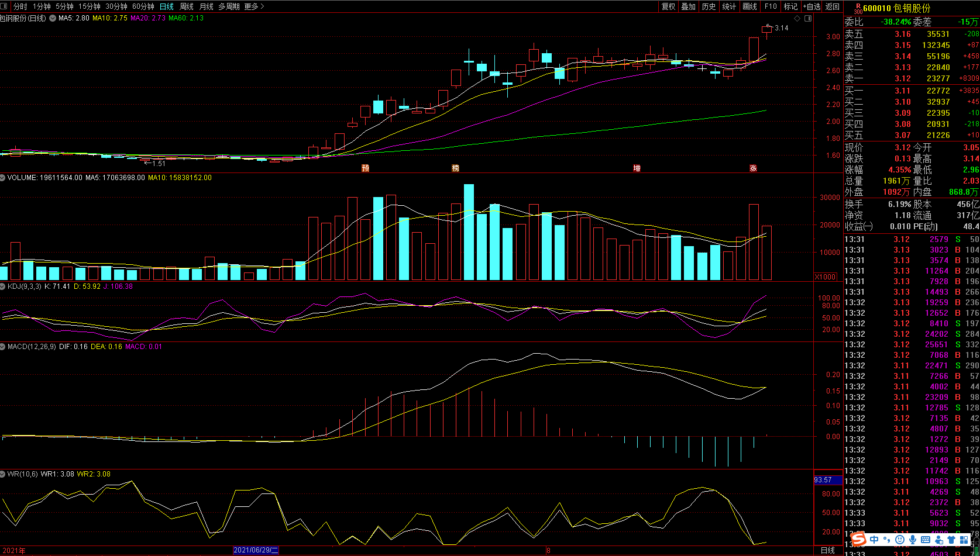980x556 pixels.
Task: Click the R300 margin-trading badge
Action: (858, 8)
